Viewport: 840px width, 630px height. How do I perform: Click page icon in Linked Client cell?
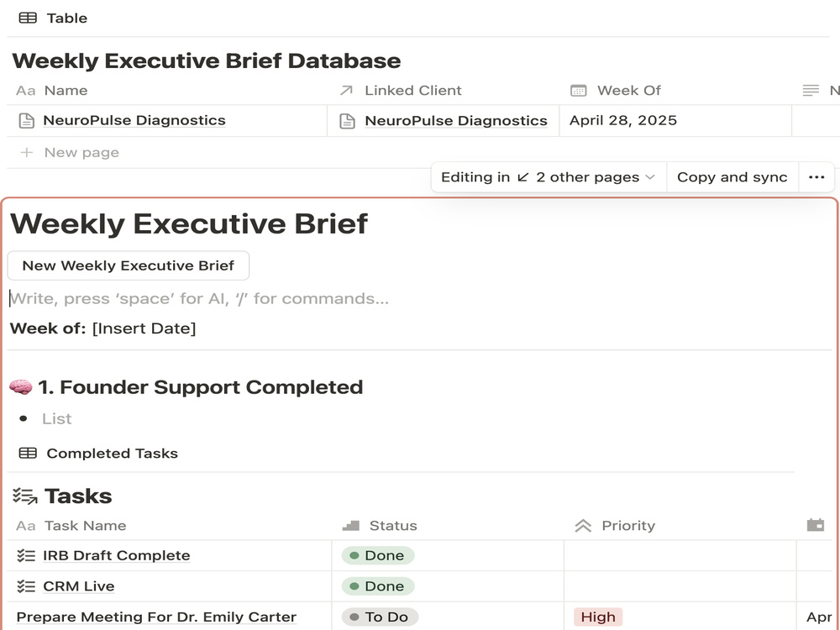pyautogui.click(x=347, y=122)
